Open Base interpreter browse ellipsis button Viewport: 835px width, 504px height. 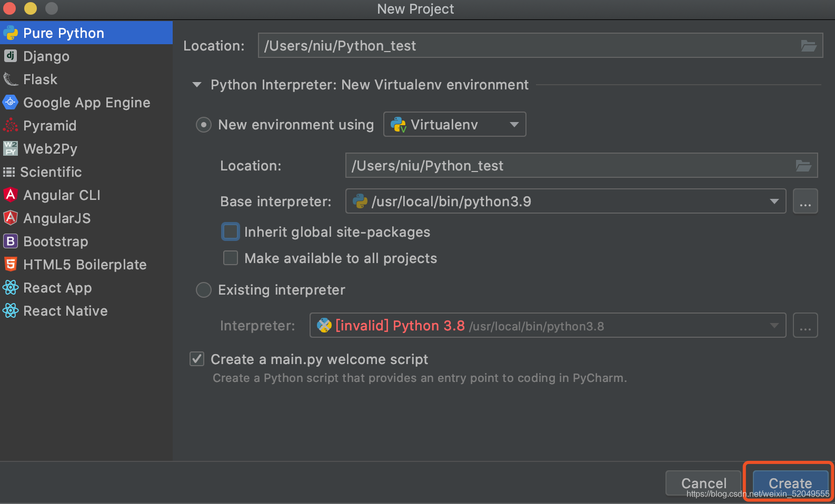pos(805,201)
